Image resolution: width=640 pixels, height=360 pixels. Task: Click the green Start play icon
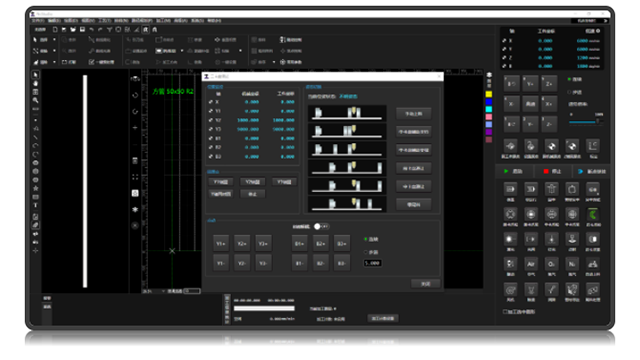click(506, 171)
